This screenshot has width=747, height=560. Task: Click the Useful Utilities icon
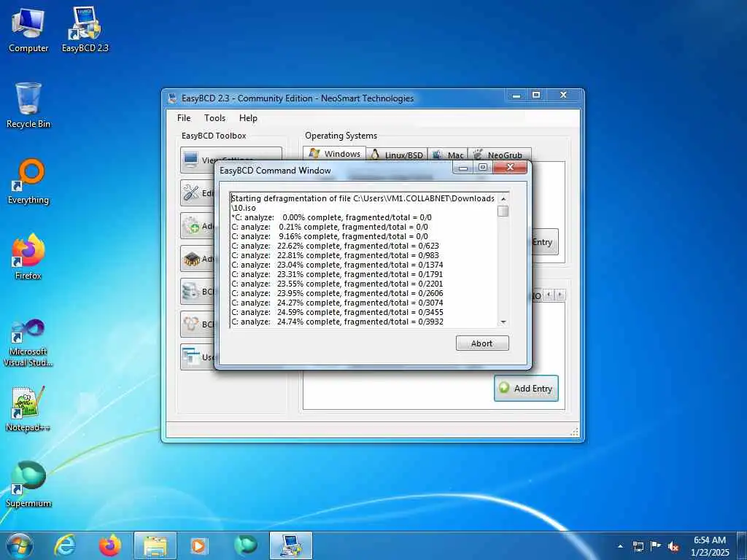pyautogui.click(x=191, y=357)
